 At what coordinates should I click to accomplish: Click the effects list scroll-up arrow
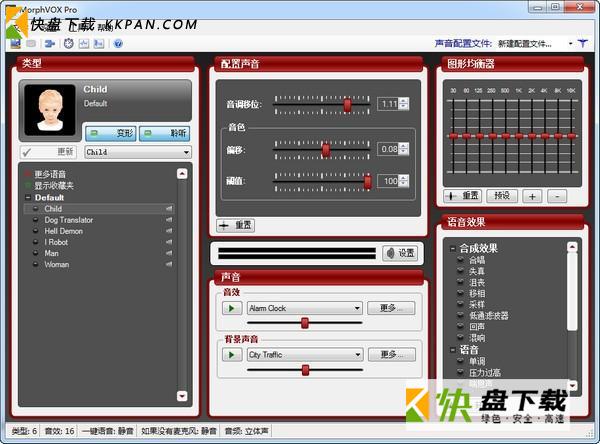click(x=572, y=247)
